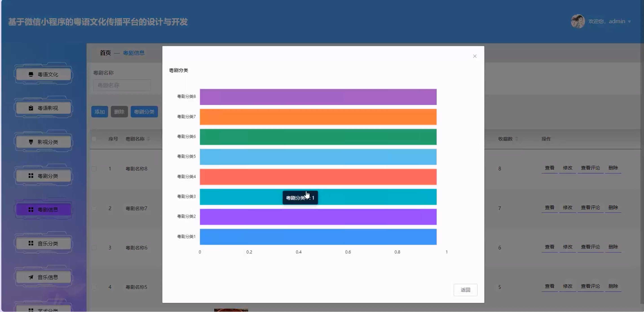Viewport: 644px width, 312px height.
Task: Click the 粤语文化 sidebar icon
Action: [x=31, y=74]
